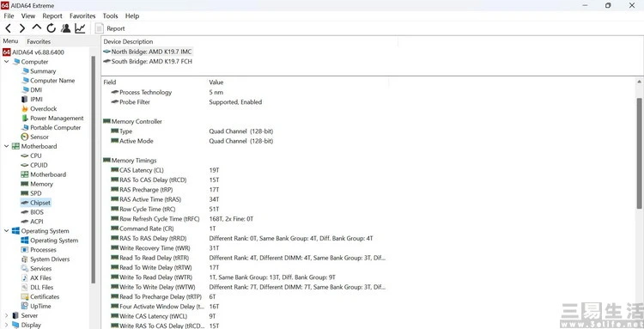This screenshot has height=329, width=644.
Task: Open the AX Files tree item
Action: [x=36, y=278]
